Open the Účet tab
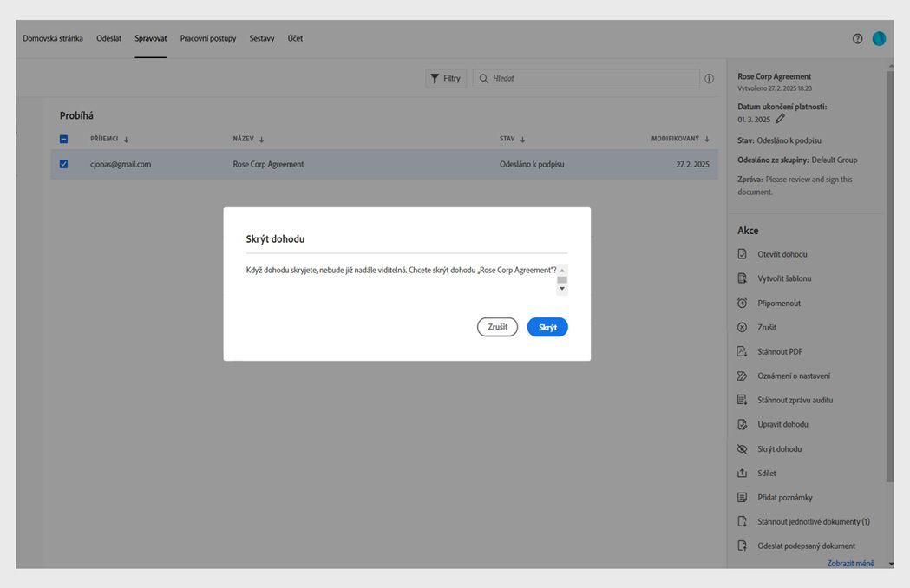 click(x=296, y=38)
